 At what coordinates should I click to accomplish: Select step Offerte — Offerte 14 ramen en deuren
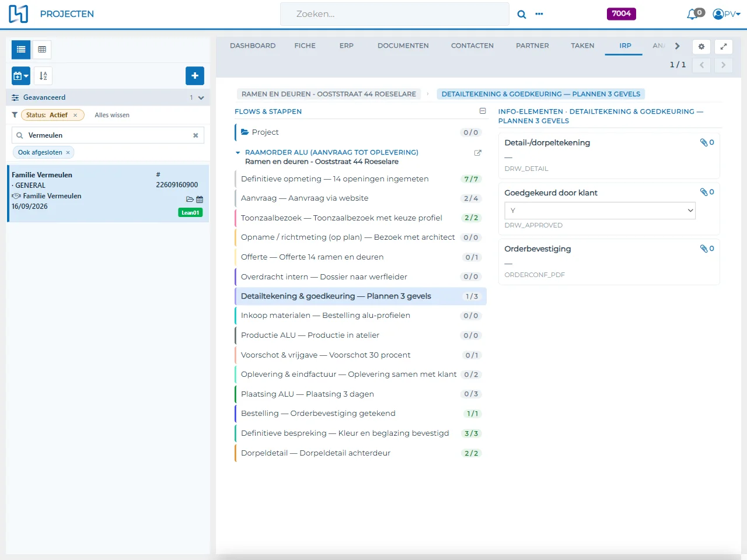click(361, 257)
